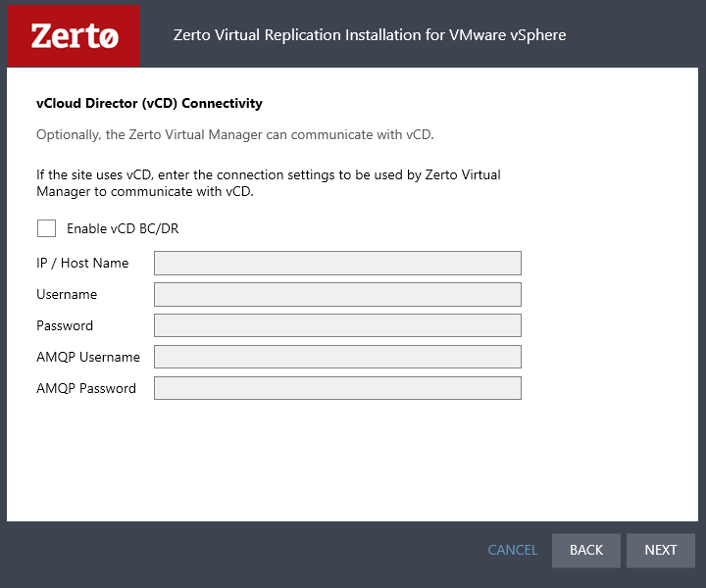This screenshot has height=588, width=706.
Task: Click the installer title text for VMware vSphere
Action: [370, 35]
